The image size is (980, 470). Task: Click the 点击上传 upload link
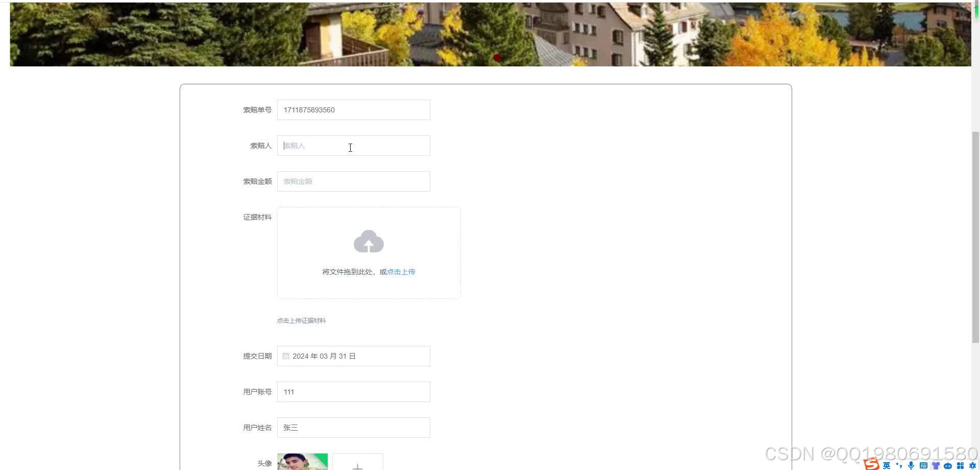pyautogui.click(x=401, y=272)
